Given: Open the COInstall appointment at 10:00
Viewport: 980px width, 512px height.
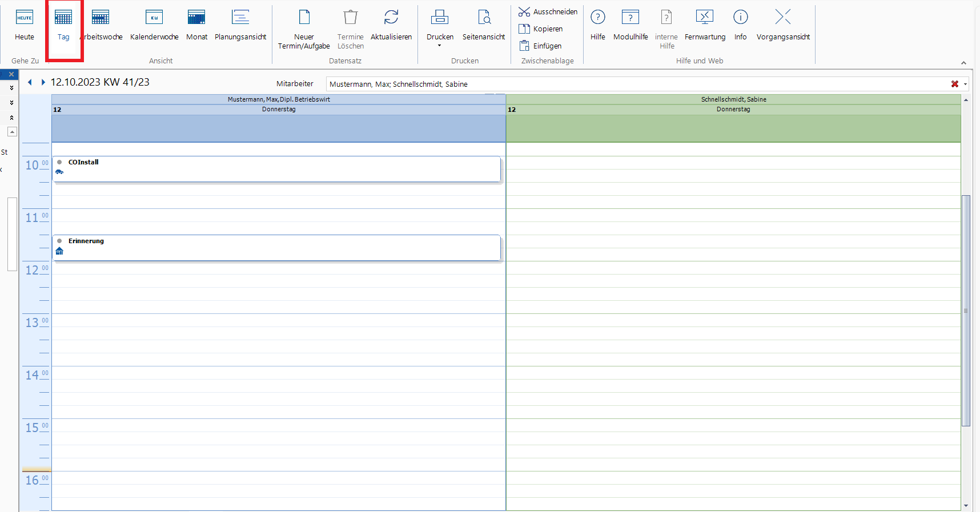Looking at the screenshot, I should (x=276, y=169).
